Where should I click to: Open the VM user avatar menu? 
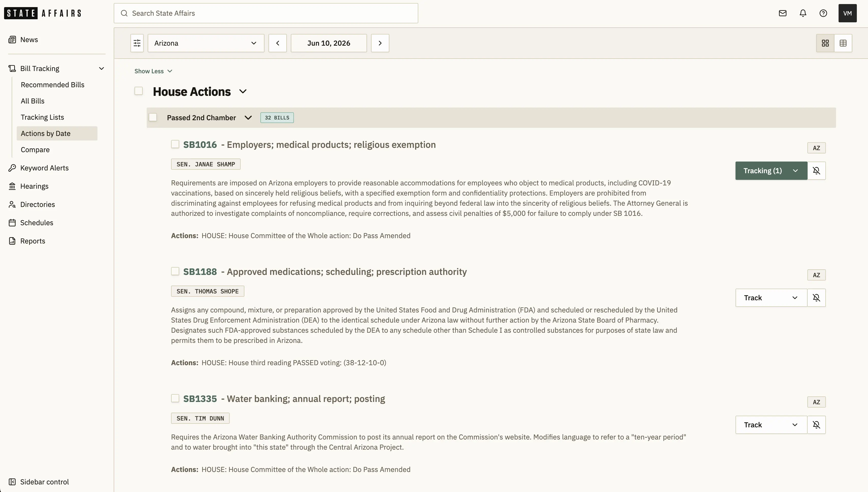pos(847,13)
